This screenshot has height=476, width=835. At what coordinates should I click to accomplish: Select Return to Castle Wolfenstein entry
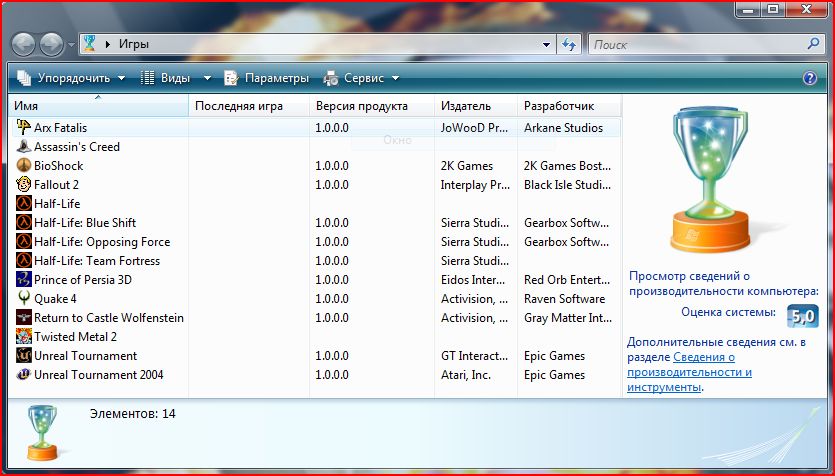tap(109, 318)
